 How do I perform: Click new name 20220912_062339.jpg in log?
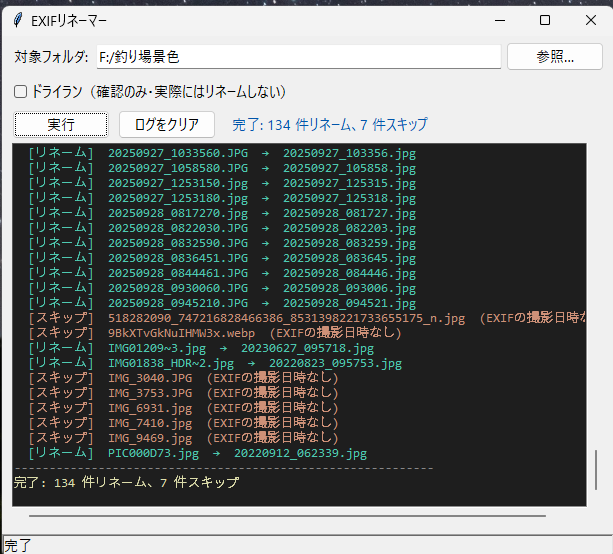(x=301, y=454)
